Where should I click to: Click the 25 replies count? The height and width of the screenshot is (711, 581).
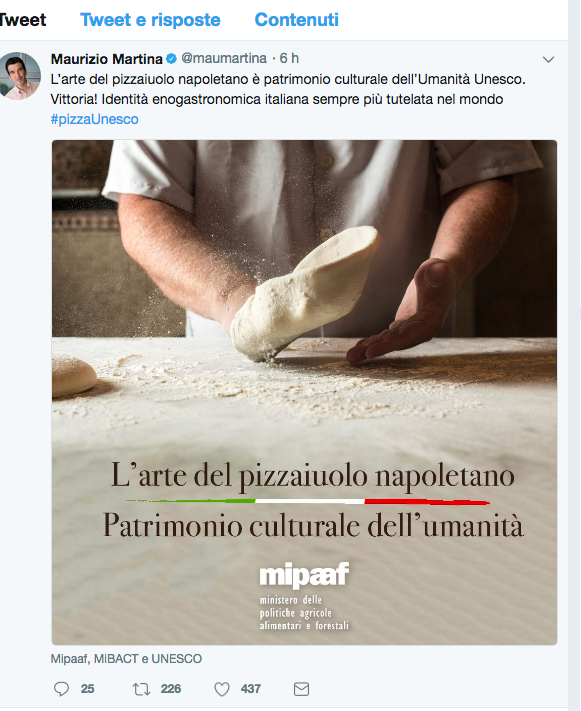[x=88, y=689]
